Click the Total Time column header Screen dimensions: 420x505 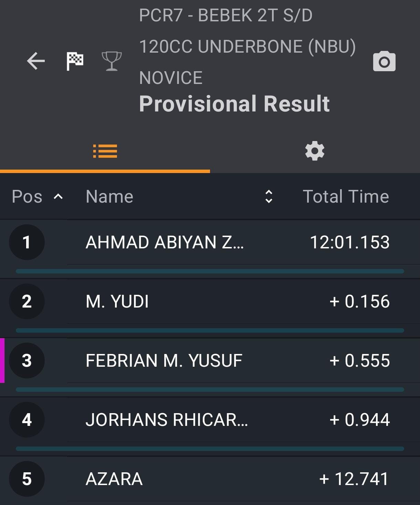(346, 196)
